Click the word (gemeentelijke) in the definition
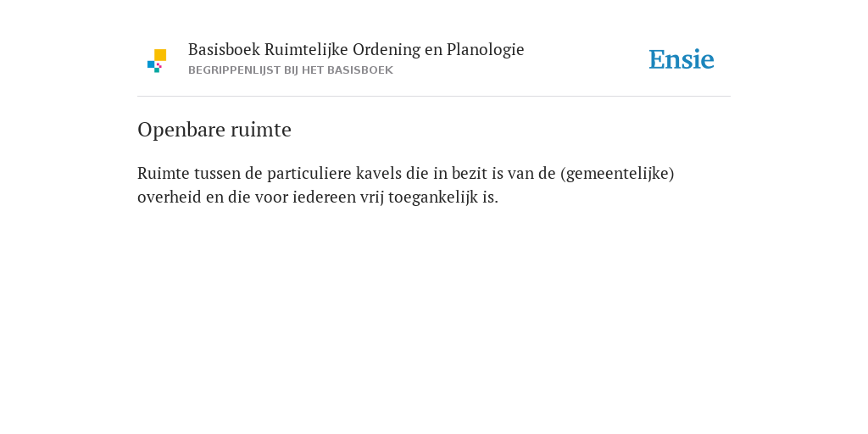This screenshot has width=868, height=434. (617, 174)
